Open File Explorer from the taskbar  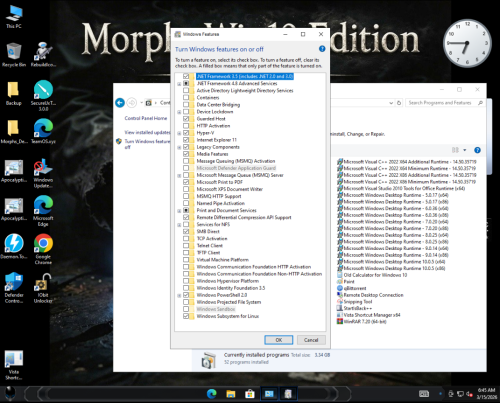tap(231, 394)
